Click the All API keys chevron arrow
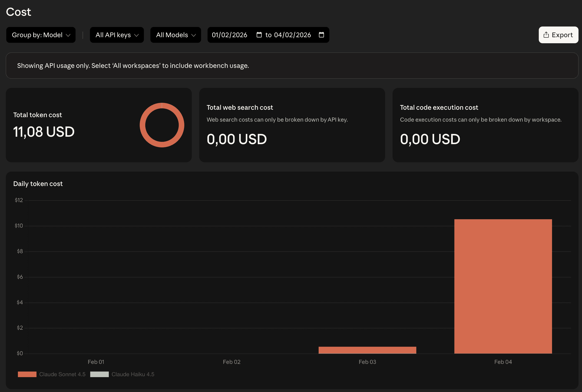Image resolution: width=582 pixels, height=392 pixels. coord(136,35)
